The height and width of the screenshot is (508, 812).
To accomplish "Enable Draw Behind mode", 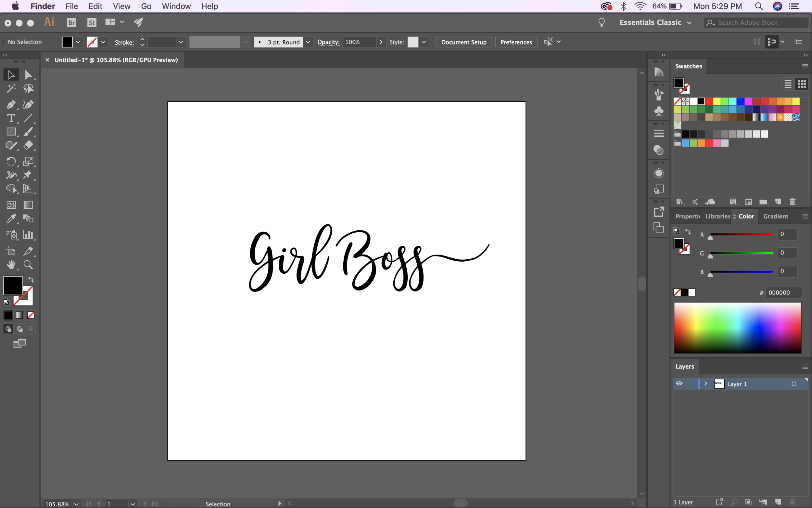I will [x=19, y=329].
